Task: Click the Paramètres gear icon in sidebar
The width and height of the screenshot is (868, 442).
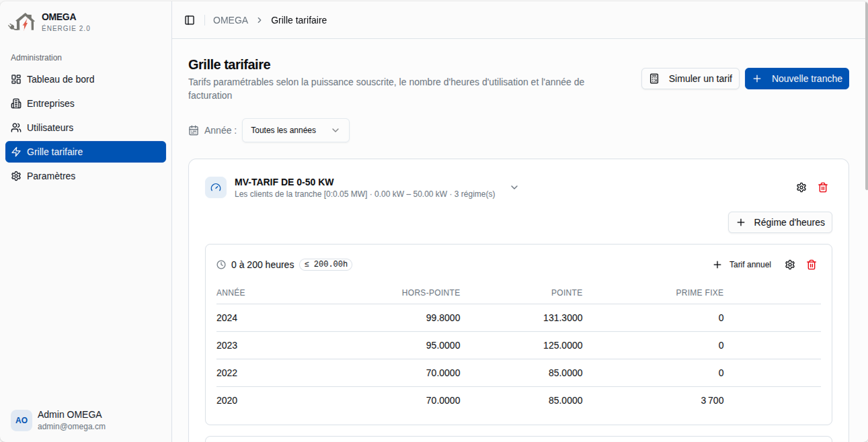Action: (x=16, y=176)
